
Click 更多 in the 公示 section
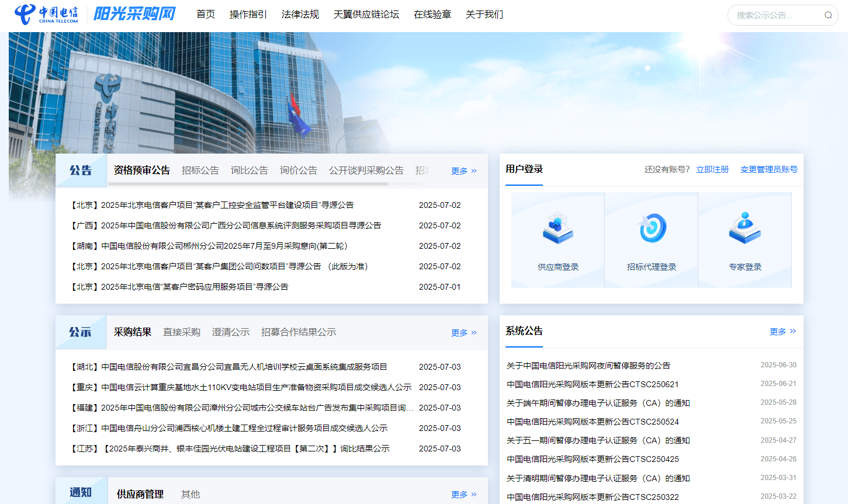[x=464, y=332]
